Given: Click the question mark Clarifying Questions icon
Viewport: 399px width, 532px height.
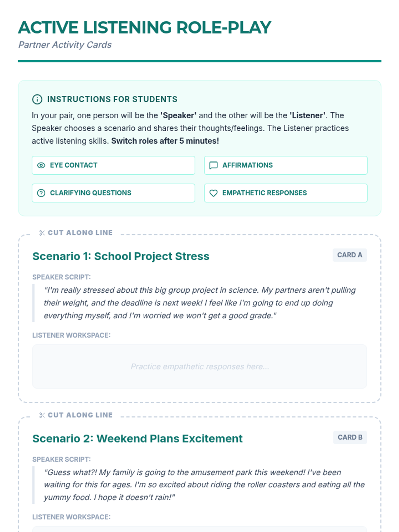Looking at the screenshot, I should (41, 193).
